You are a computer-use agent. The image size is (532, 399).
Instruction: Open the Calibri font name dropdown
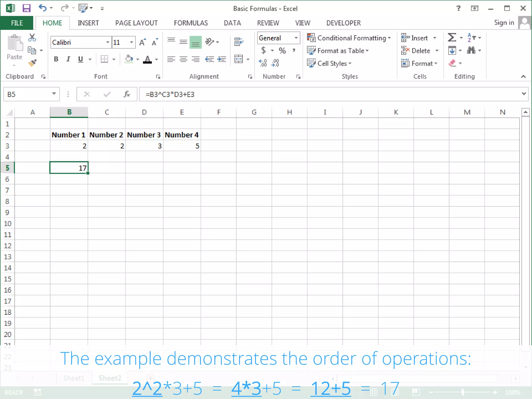108,42
